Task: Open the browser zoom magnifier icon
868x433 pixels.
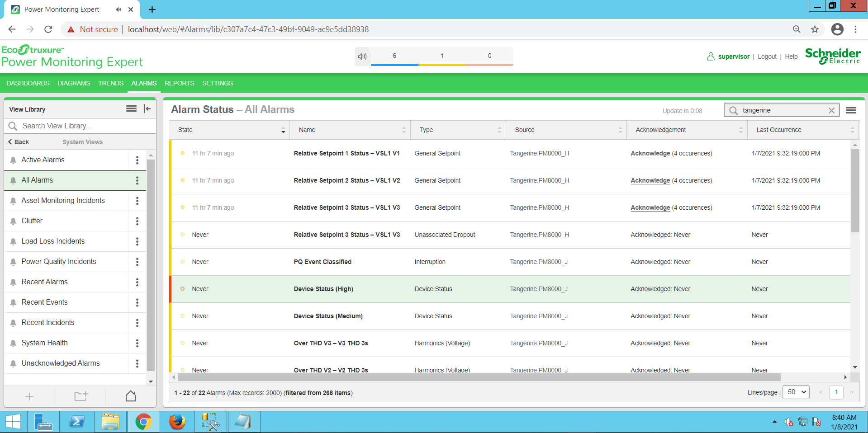Action: (x=797, y=29)
